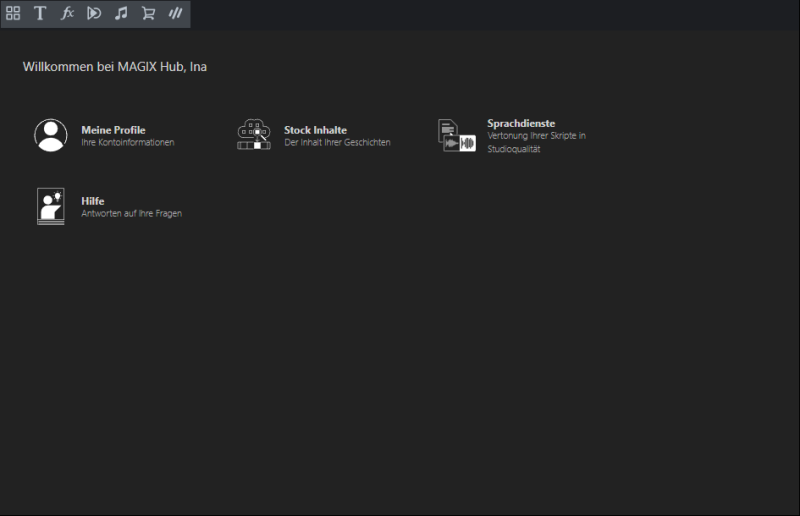Open the grid overview tab in toolbar
Viewport: 800px width, 516px height.
tap(13, 14)
